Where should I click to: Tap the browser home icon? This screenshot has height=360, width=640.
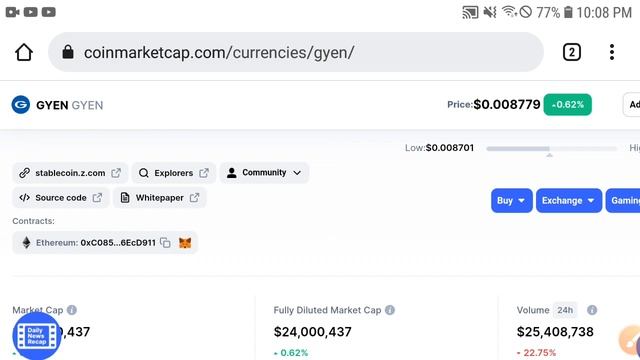pos(24,52)
